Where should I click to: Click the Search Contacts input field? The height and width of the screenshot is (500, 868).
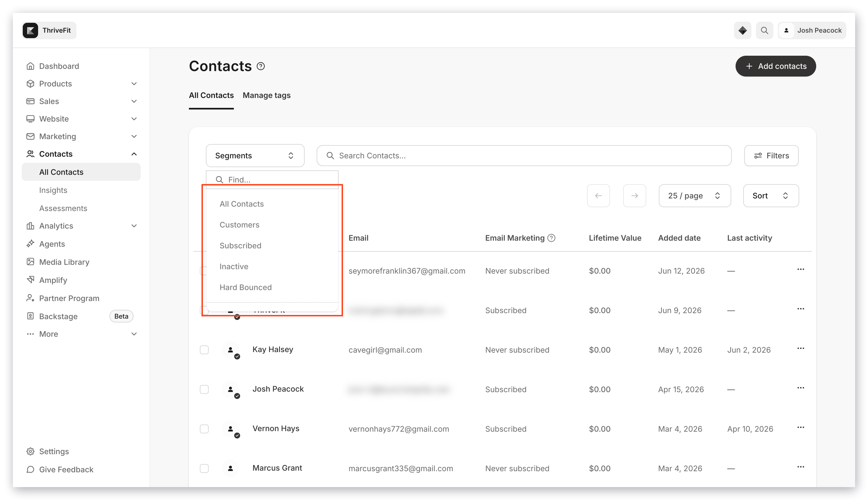coord(524,156)
